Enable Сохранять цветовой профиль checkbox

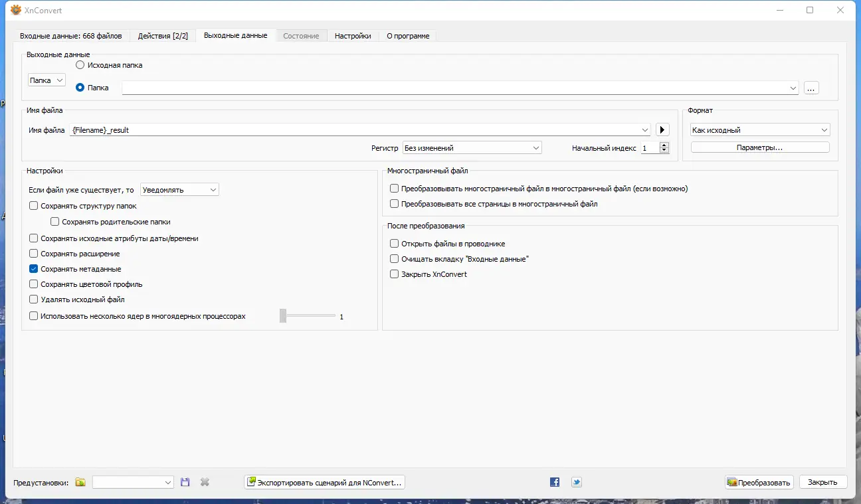coord(34,284)
